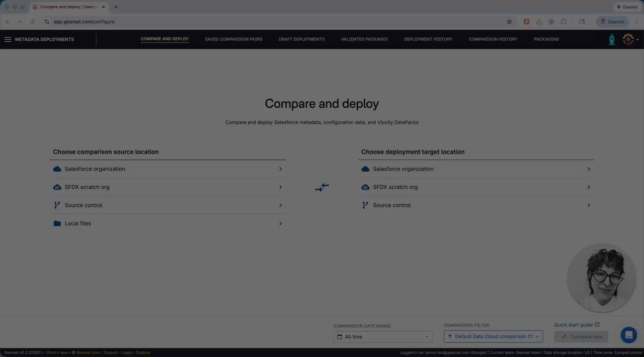
Task: Expand target Salesforce organization chevron
Action: [x=589, y=169]
